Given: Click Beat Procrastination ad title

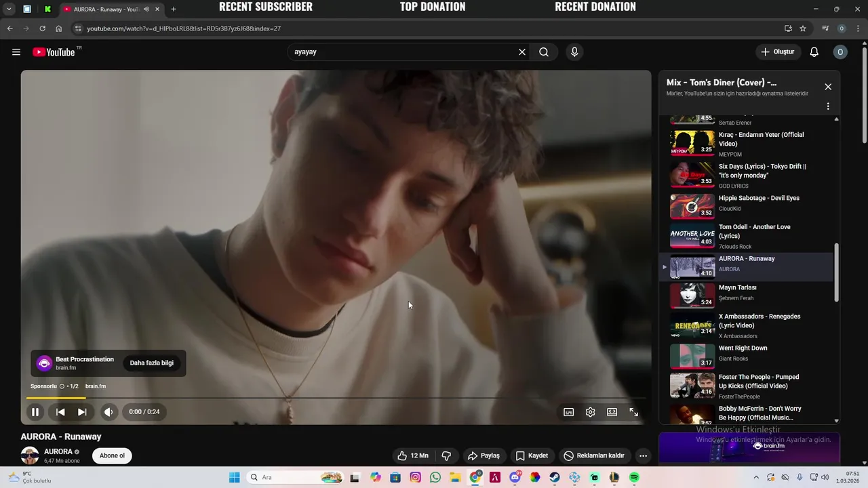Looking at the screenshot, I should (85, 359).
